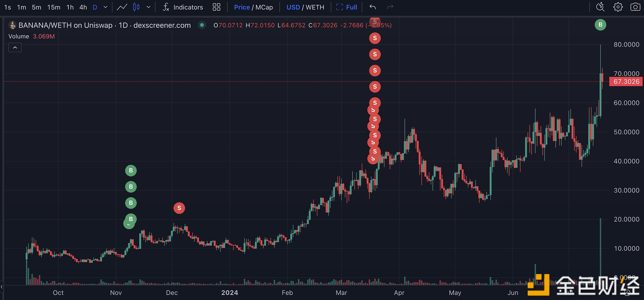Select the D daily timeframe
Image resolution: width=644 pixels, height=300 pixels.
(x=95, y=7)
